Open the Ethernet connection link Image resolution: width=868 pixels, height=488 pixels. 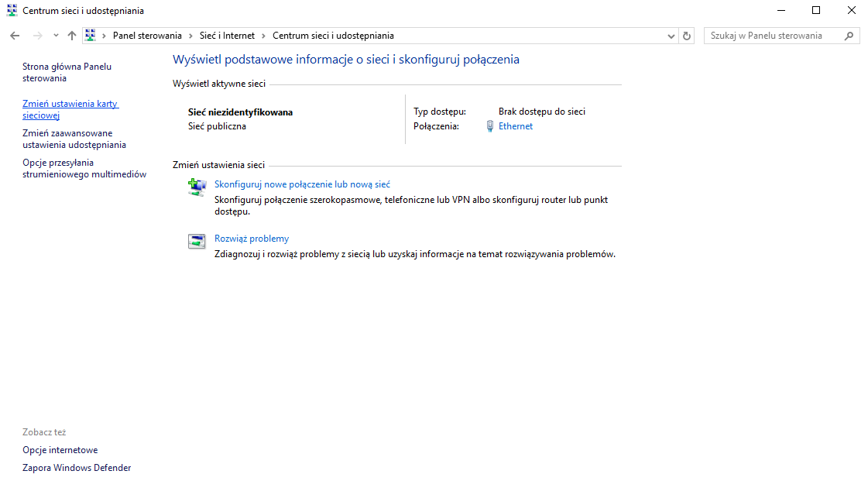[516, 126]
